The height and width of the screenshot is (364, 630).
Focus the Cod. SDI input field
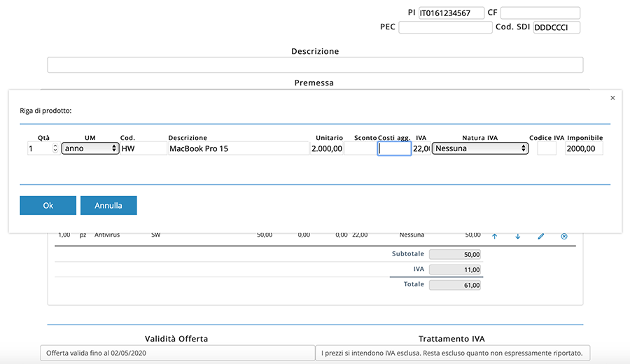(x=556, y=27)
